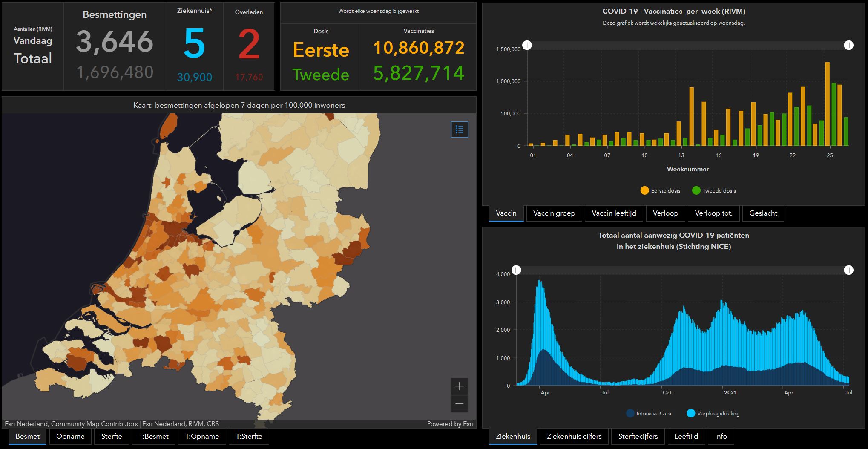Click right range handle of vaccination chart
This screenshot has height=449, width=868.
click(x=848, y=46)
